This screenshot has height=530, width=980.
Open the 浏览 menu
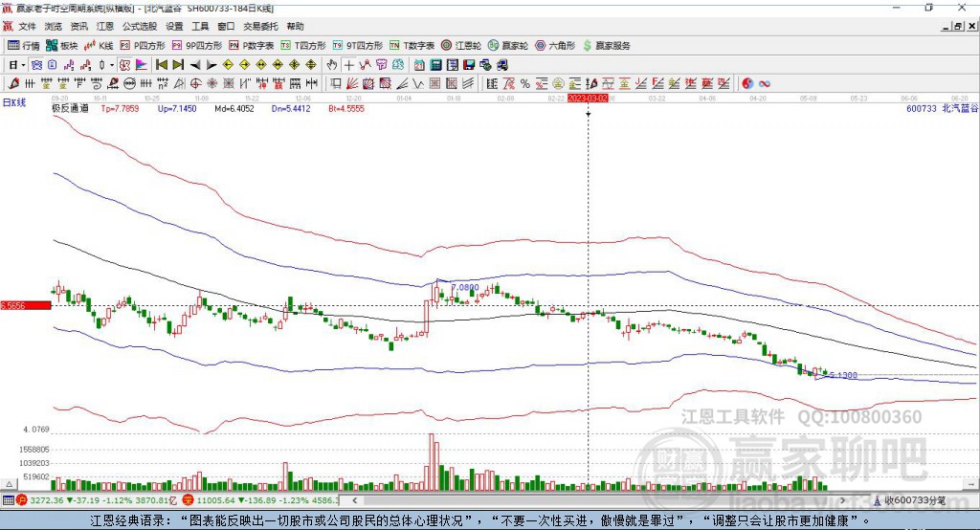pos(54,26)
